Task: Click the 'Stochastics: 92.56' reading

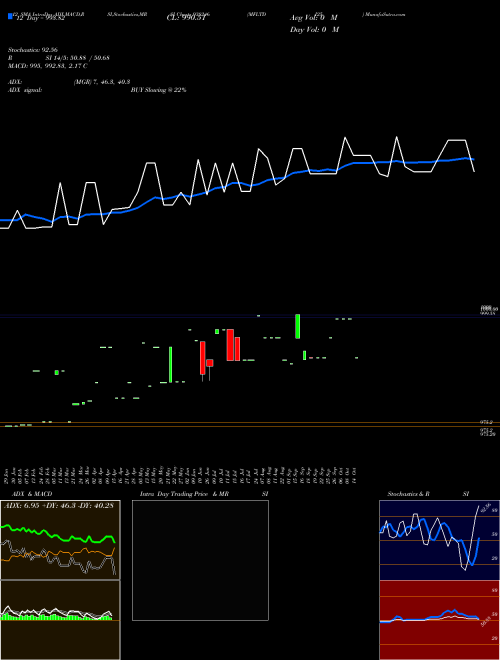Action: (33, 50)
